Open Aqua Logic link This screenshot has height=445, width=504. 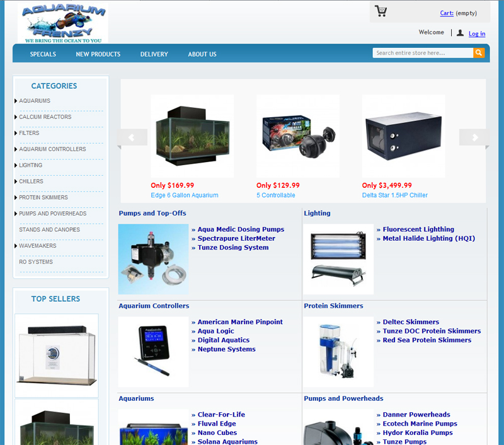click(215, 331)
